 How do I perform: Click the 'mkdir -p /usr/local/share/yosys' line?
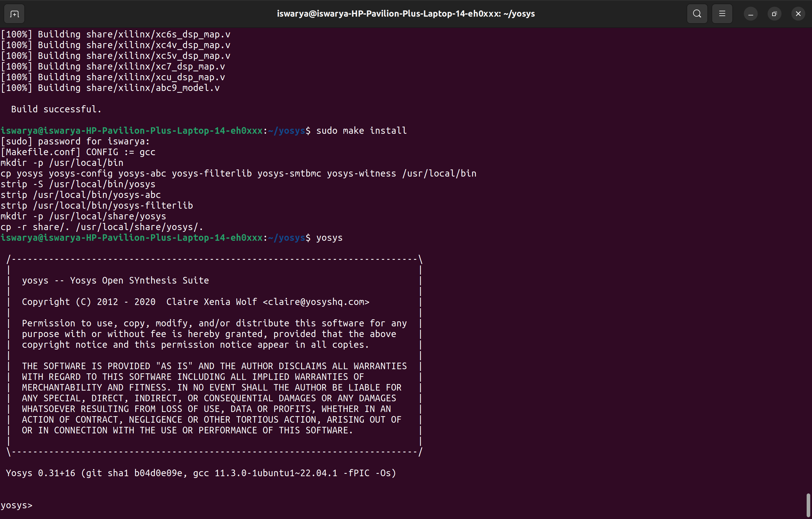coord(83,216)
